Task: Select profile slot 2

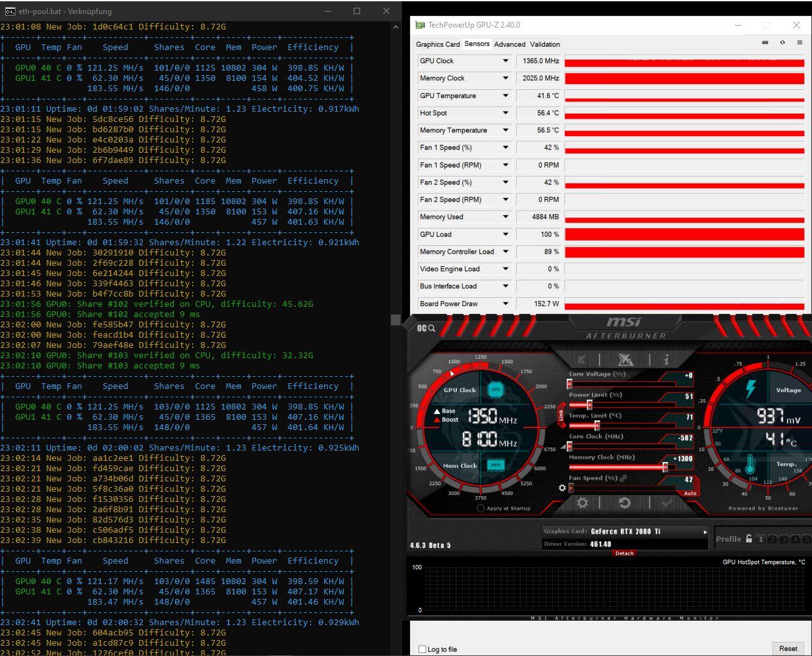Action: click(x=772, y=539)
